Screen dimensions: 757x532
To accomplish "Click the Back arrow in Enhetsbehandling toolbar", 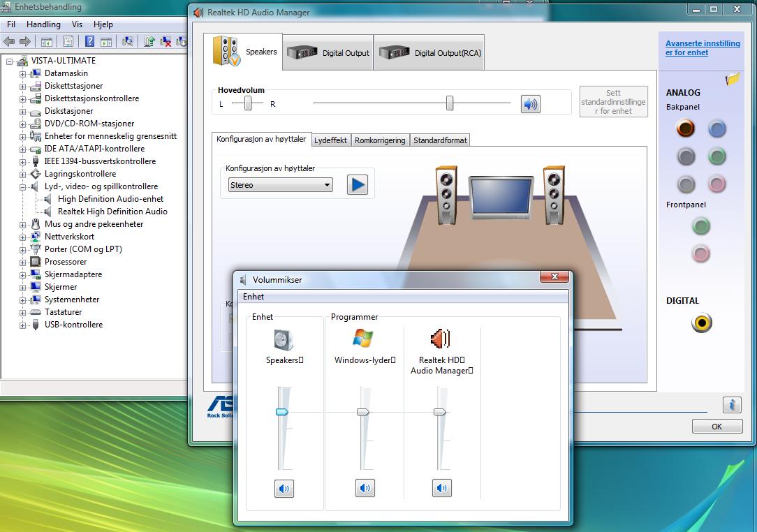I will click(9, 42).
